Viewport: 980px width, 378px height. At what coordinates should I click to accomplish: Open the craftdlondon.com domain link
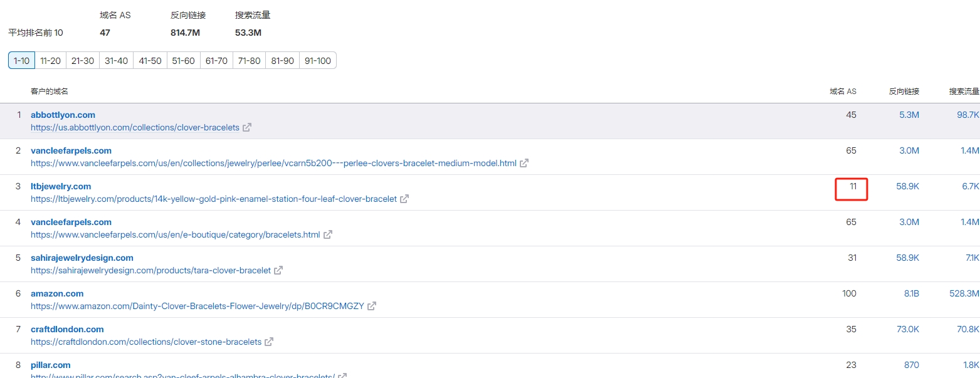click(67, 329)
